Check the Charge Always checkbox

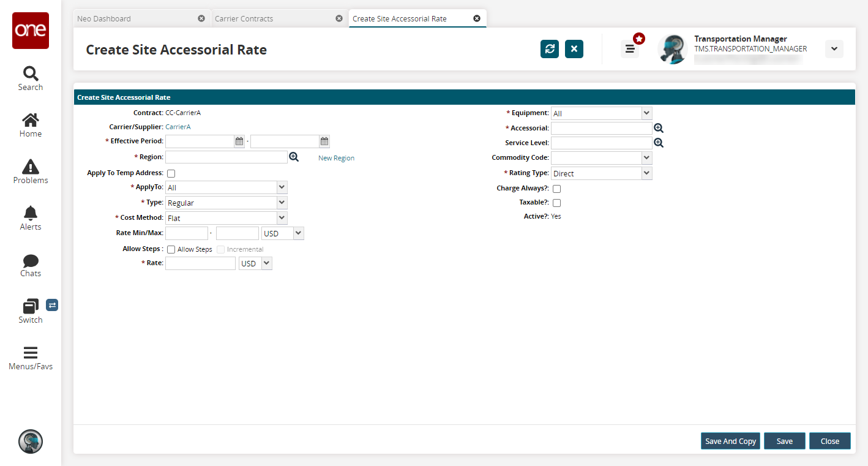click(x=556, y=189)
